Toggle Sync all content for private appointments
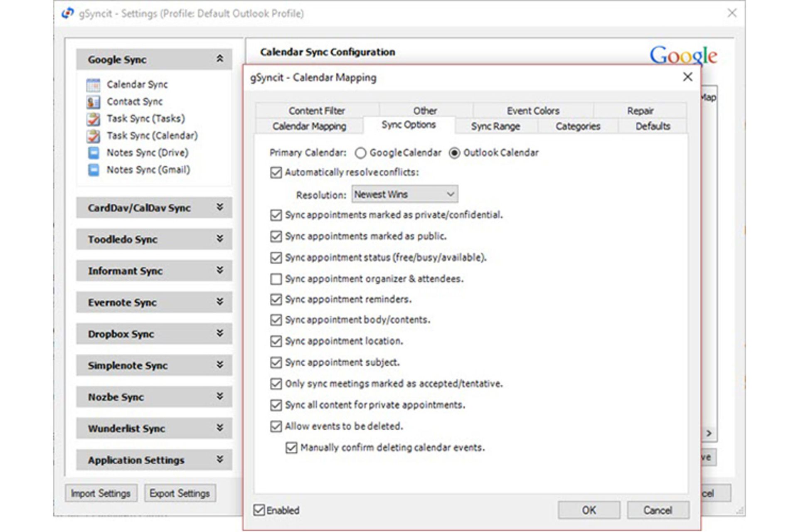 pos(276,405)
